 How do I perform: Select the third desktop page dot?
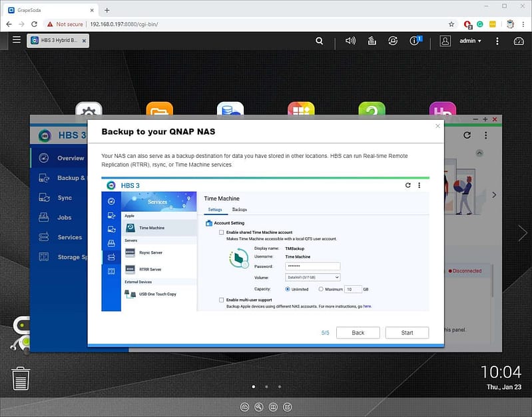[280, 386]
